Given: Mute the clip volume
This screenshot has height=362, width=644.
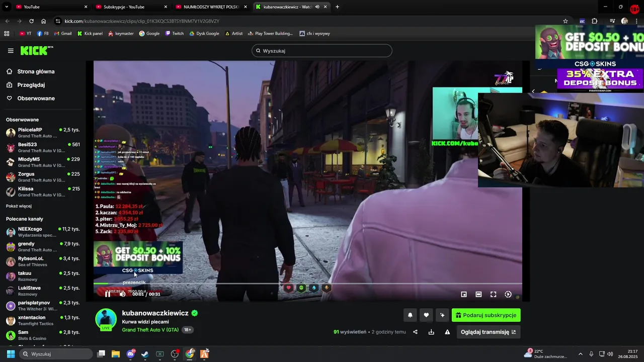Looking at the screenshot, I should click(122, 294).
